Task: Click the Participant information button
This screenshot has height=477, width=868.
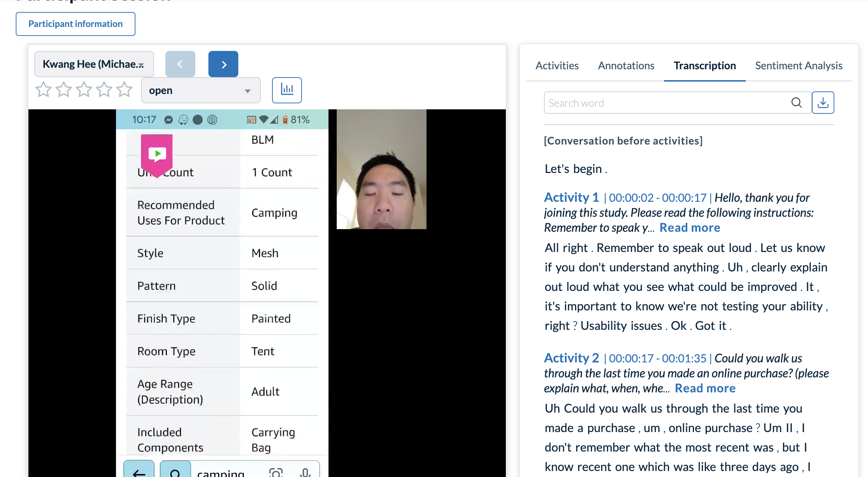Action: tap(76, 24)
